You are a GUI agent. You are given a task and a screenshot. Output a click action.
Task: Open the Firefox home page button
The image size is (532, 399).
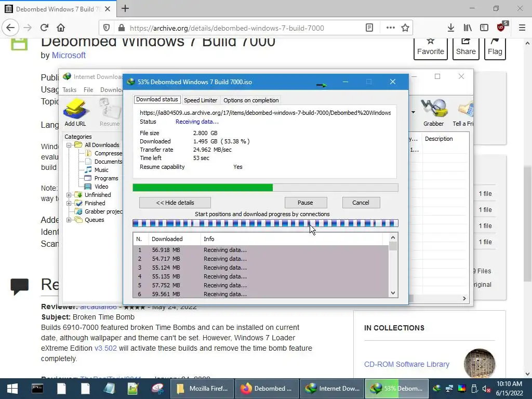[61, 28]
